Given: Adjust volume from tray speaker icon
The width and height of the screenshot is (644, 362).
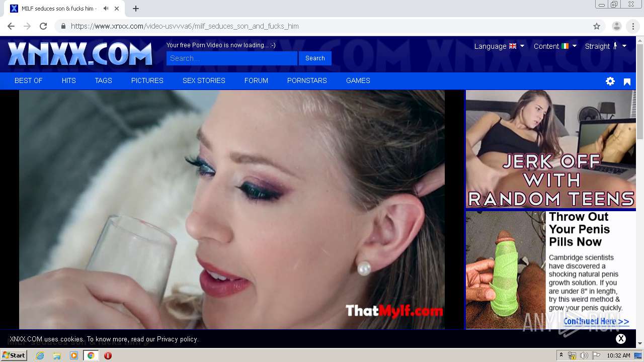Looking at the screenshot, I should pyautogui.click(x=584, y=355).
